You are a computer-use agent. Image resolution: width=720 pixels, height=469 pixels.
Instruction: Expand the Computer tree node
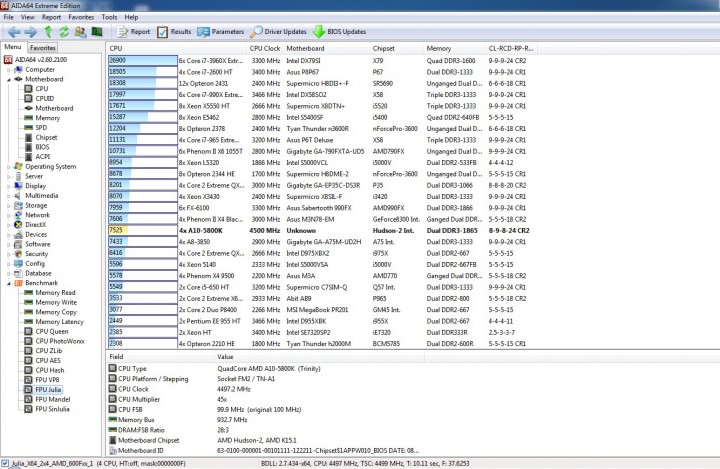(8, 70)
